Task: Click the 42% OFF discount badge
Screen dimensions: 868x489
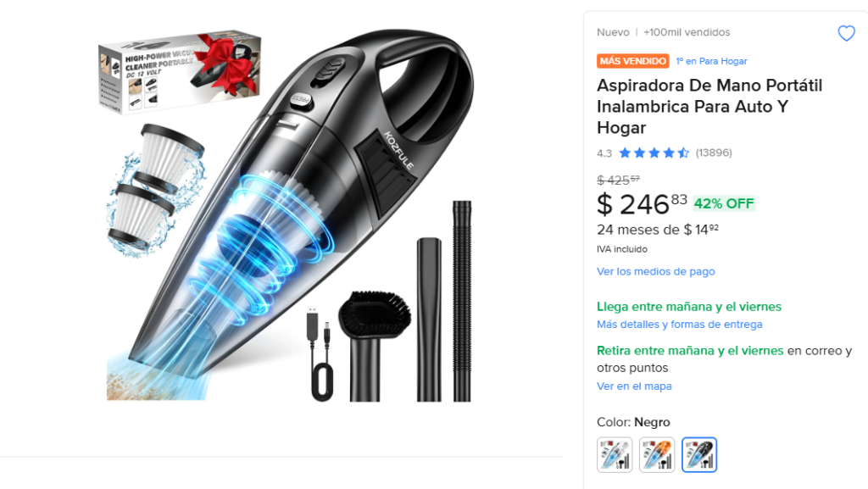Action: tap(724, 203)
